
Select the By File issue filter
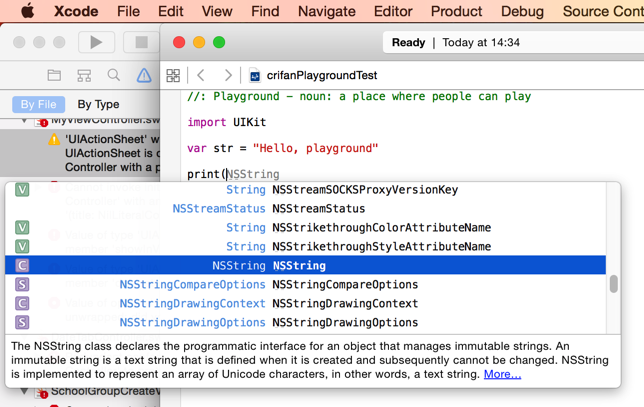click(x=39, y=104)
